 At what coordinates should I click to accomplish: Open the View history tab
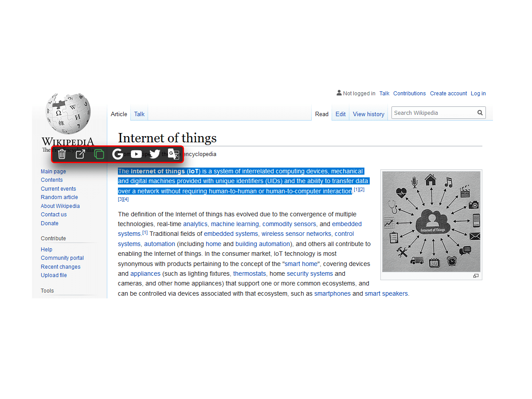(x=368, y=114)
